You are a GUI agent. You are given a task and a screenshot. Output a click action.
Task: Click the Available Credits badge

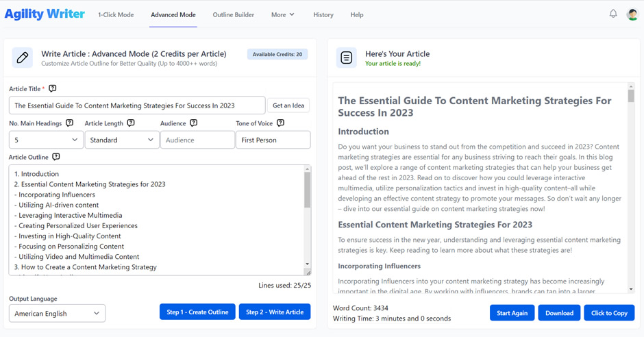pyautogui.click(x=277, y=54)
